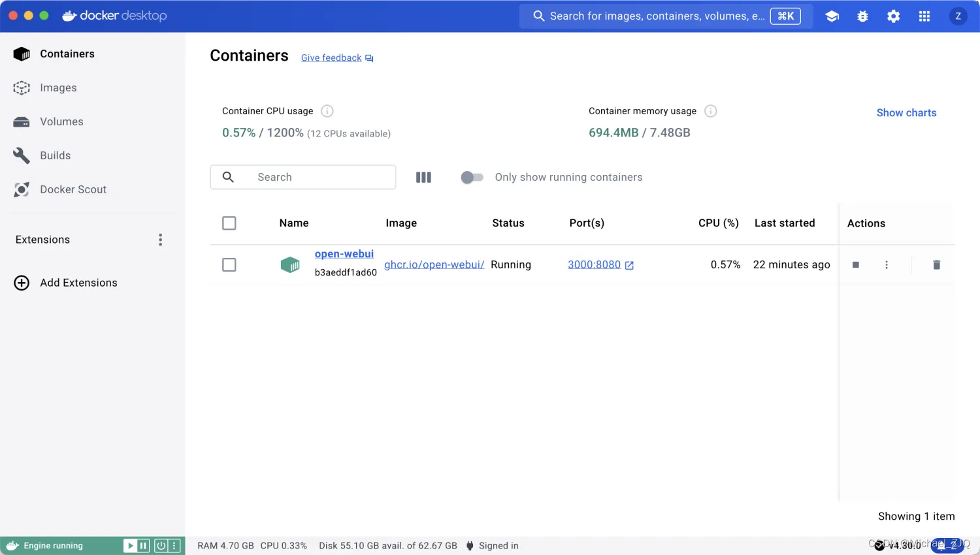This screenshot has height=555, width=980.
Task: Toggle Only show running containers switch
Action: pos(472,177)
